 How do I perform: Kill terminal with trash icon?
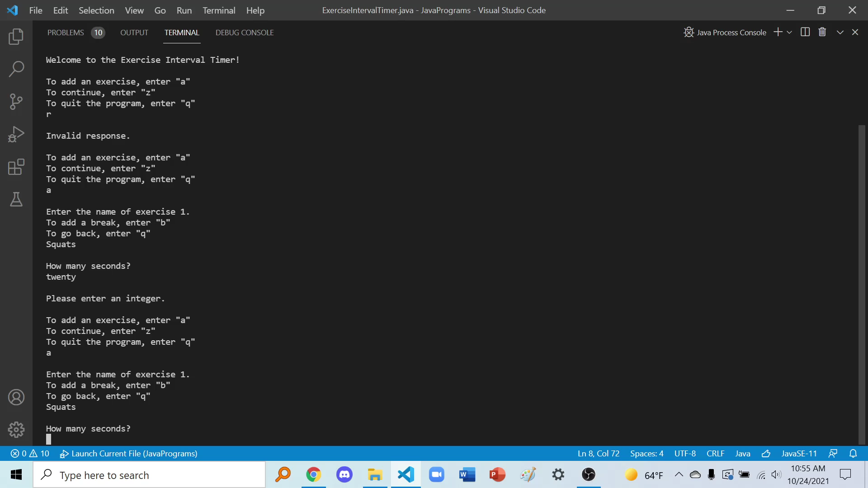pyautogui.click(x=822, y=32)
